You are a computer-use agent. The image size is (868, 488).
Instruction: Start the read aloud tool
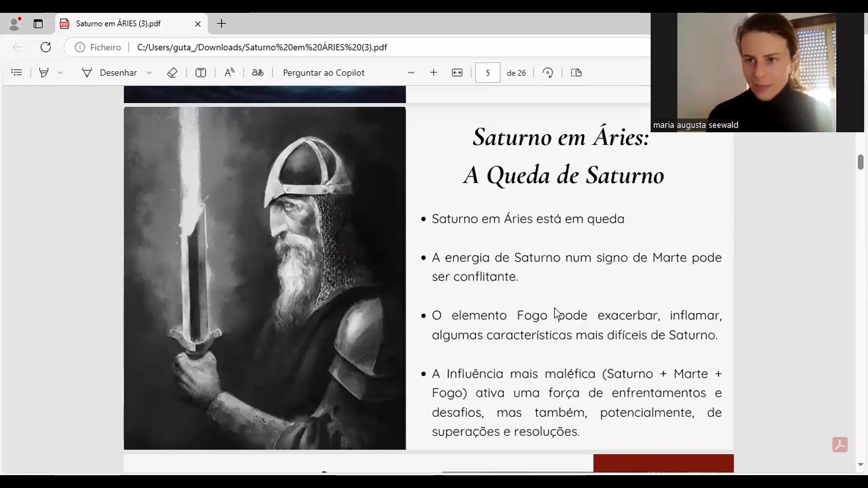point(230,73)
